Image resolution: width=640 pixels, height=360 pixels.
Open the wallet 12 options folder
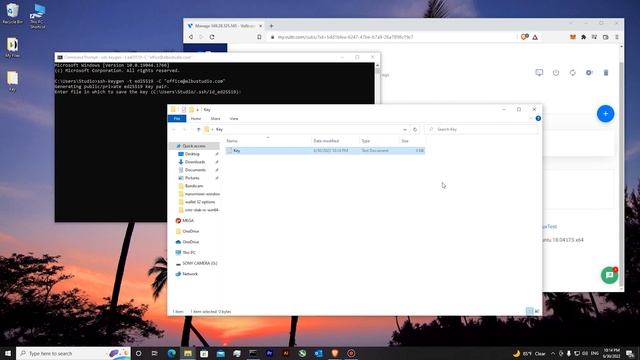pos(200,202)
